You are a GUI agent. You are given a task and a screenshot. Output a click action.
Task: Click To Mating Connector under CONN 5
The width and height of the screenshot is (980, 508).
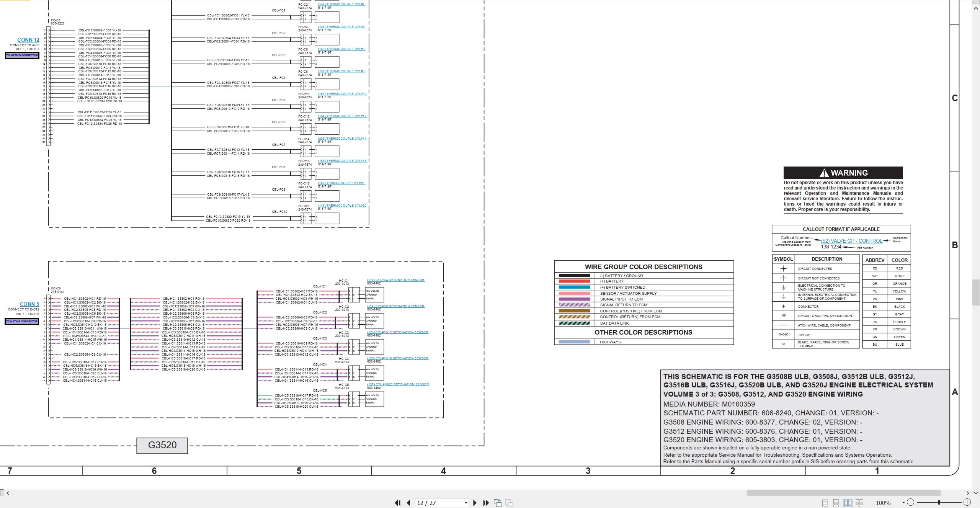coord(22,322)
